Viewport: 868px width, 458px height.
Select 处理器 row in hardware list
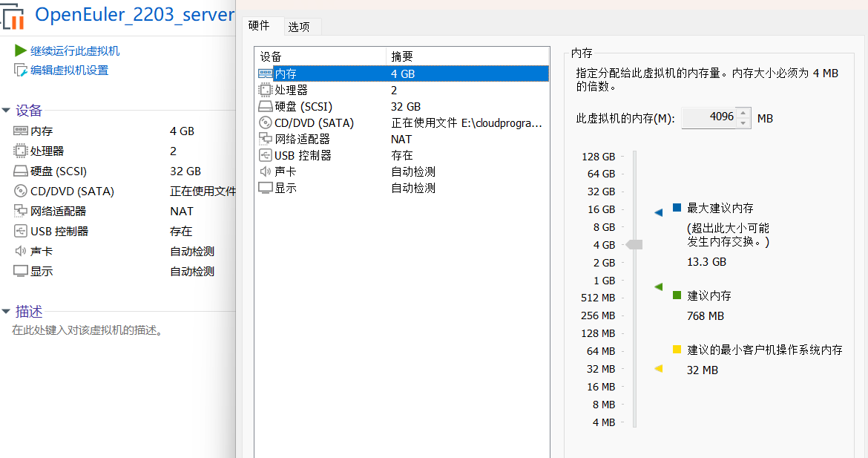[402, 90]
